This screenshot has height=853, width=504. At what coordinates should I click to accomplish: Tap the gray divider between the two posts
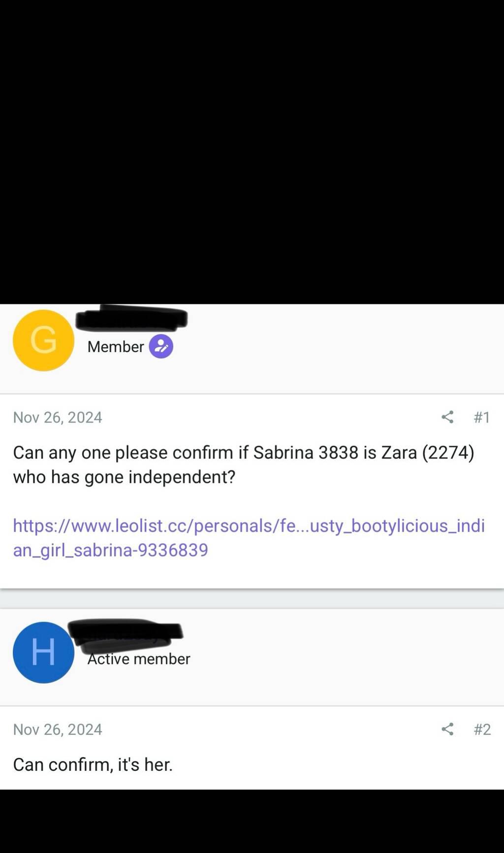(252, 598)
